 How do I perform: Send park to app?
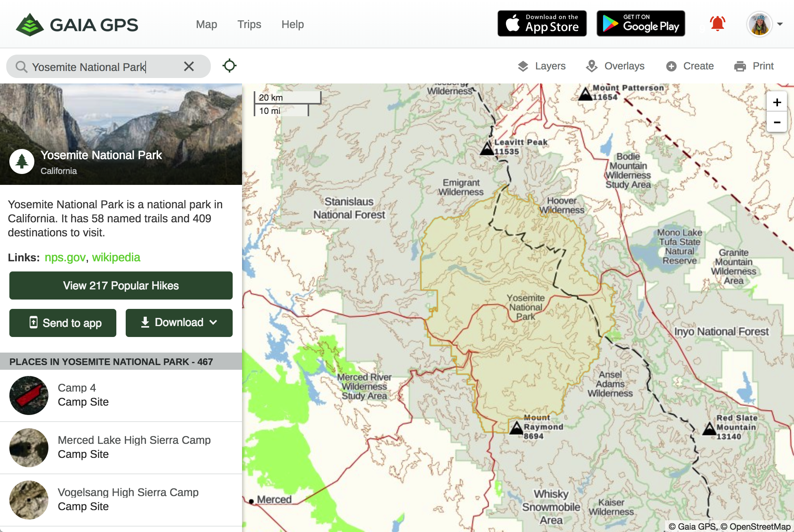tap(63, 323)
